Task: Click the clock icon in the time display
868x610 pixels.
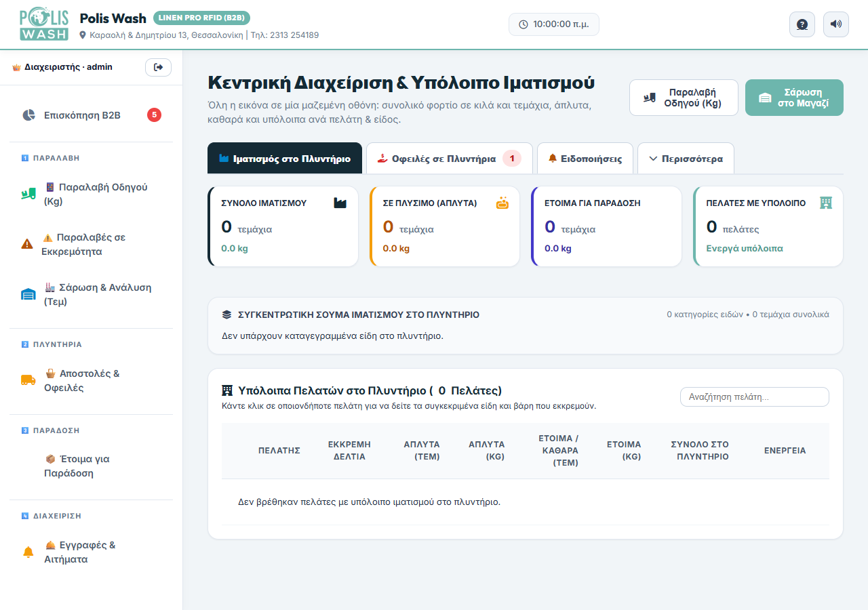Action: click(x=523, y=24)
